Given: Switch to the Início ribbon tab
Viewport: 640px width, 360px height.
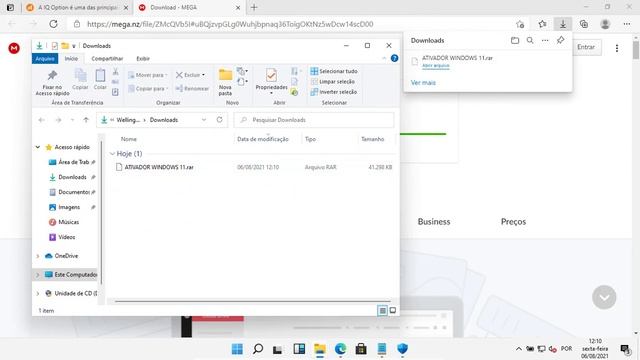Looking at the screenshot, I should [71, 58].
